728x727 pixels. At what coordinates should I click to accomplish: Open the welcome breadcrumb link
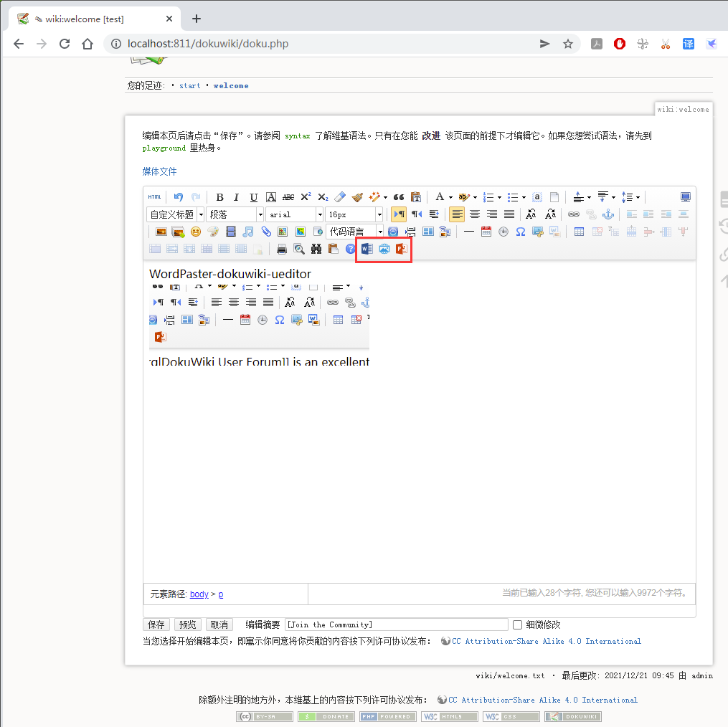(x=231, y=86)
